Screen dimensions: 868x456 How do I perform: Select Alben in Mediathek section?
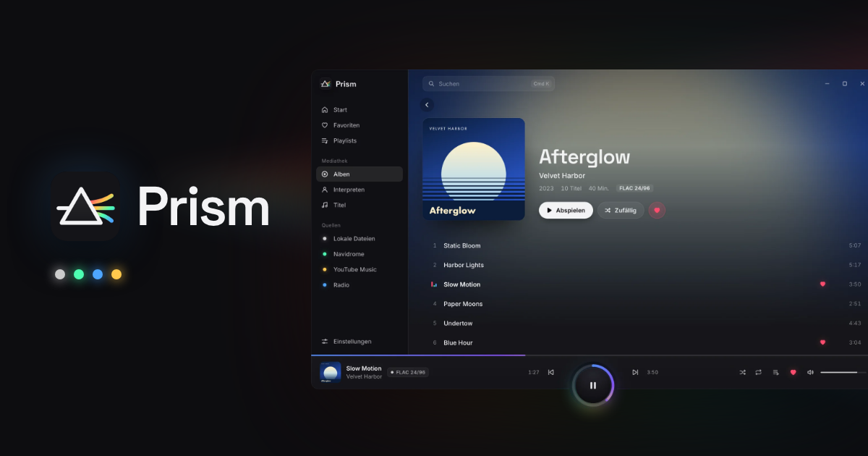[359, 174]
